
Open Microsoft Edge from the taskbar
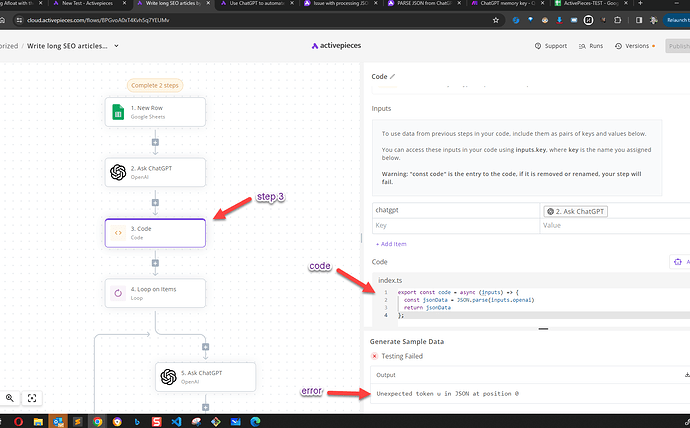coord(255,422)
